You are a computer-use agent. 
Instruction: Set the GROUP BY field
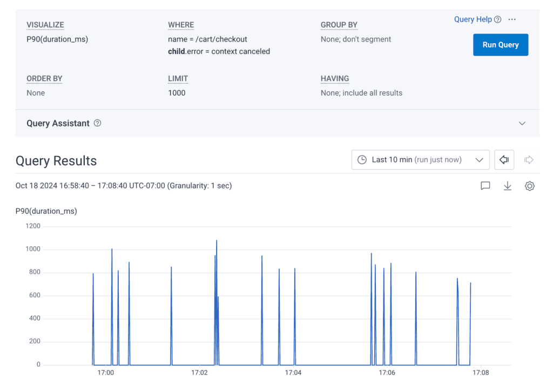pos(355,39)
